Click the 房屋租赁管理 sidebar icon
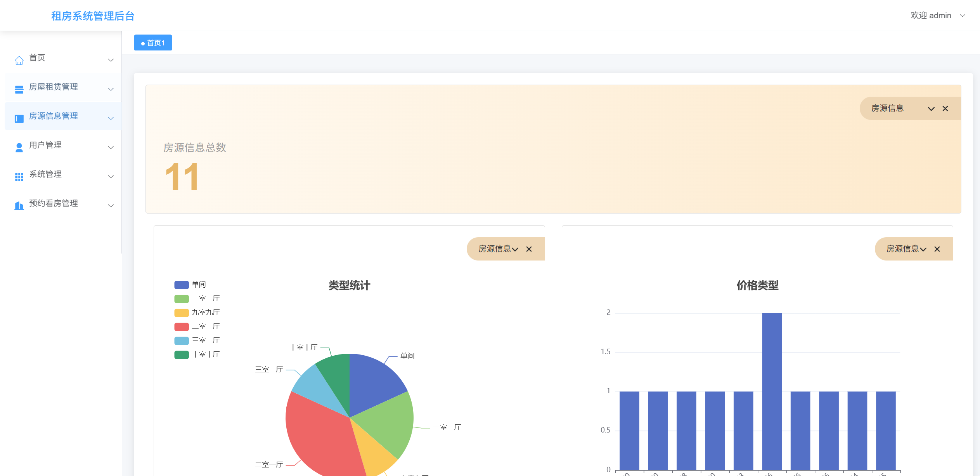Image resolution: width=980 pixels, height=476 pixels. coord(19,89)
